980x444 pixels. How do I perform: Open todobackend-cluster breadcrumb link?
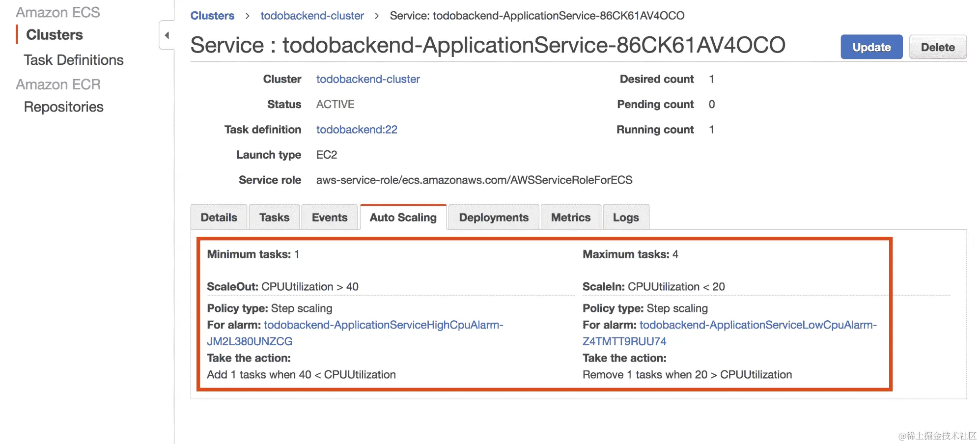pyautogui.click(x=312, y=16)
